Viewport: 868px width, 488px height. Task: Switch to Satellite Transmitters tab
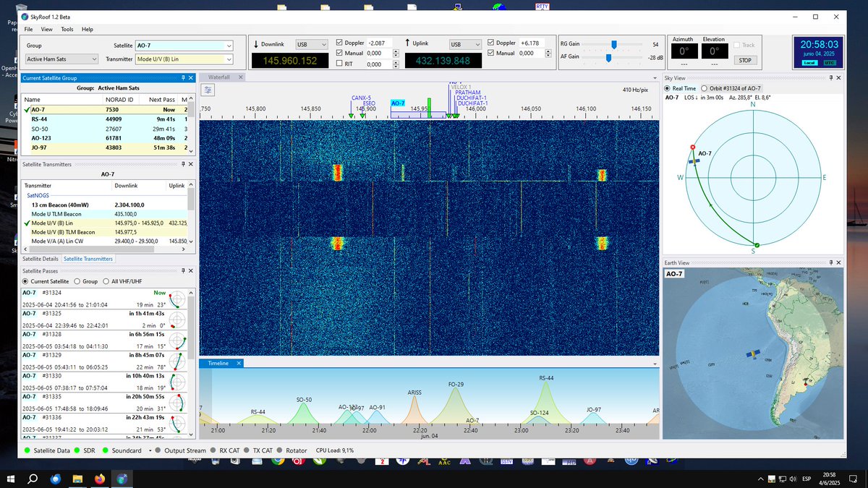click(88, 258)
